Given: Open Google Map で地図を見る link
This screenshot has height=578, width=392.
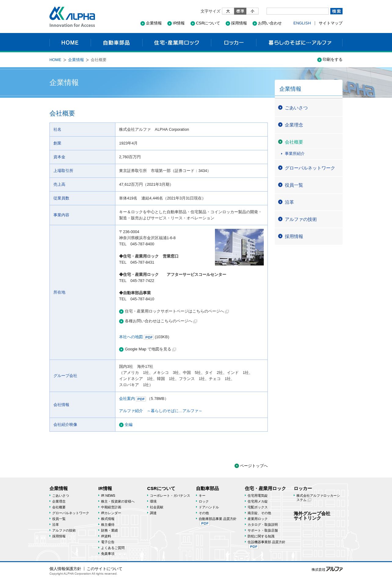Looking at the screenshot, I should pos(148,349).
